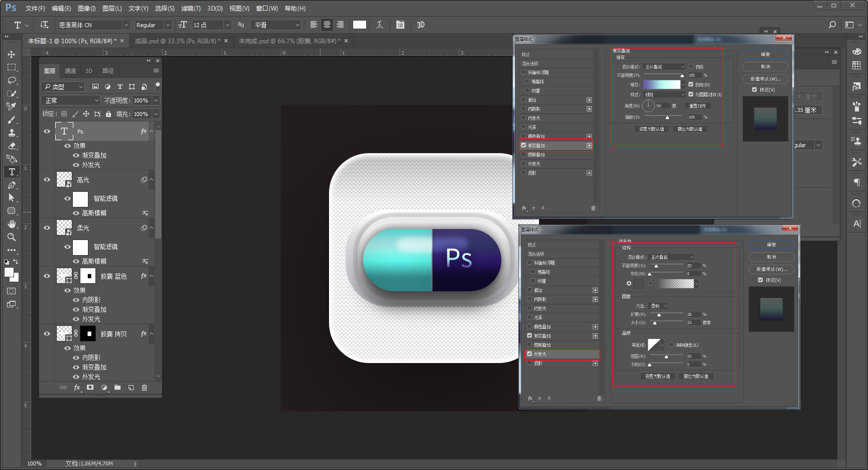Open the font style dropdown Regular
Screen dimensions: 868x470
[153, 25]
